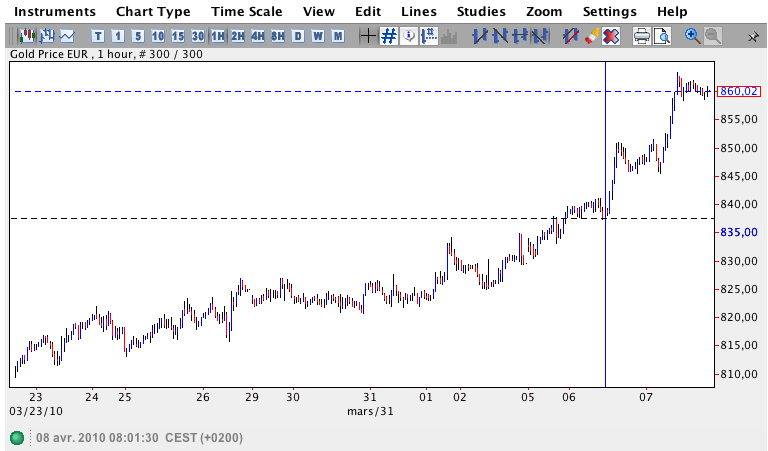768x451 pixels.
Task: Open print preview with magnifier page icon
Action: 661,36
